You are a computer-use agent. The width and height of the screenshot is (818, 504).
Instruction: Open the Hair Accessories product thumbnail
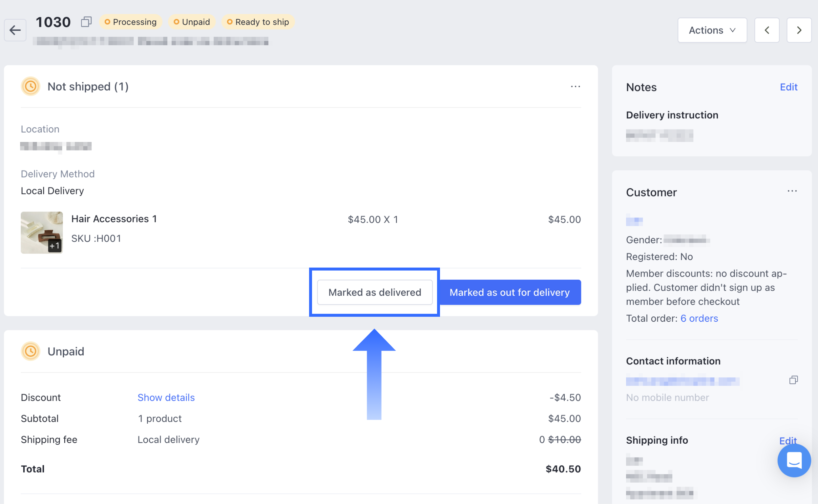[x=42, y=232]
